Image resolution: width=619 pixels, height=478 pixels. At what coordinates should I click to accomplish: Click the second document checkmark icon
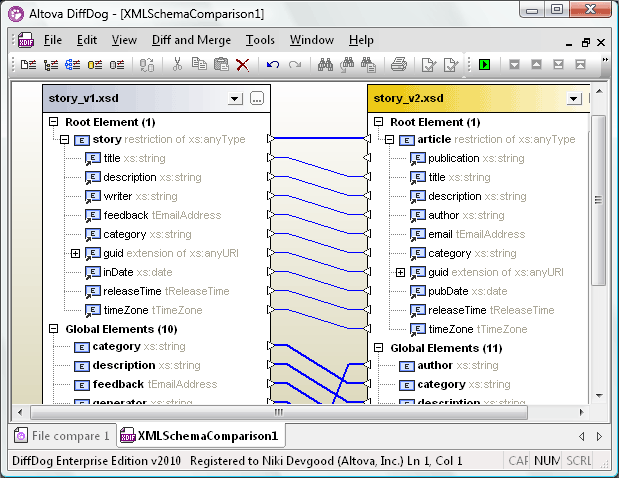tap(451, 64)
